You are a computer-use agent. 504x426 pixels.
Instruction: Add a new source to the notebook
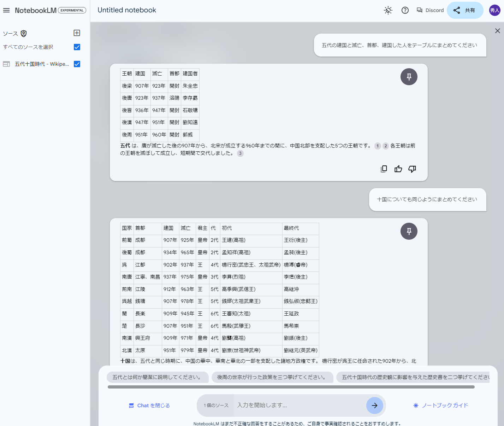pyautogui.click(x=77, y=33)
